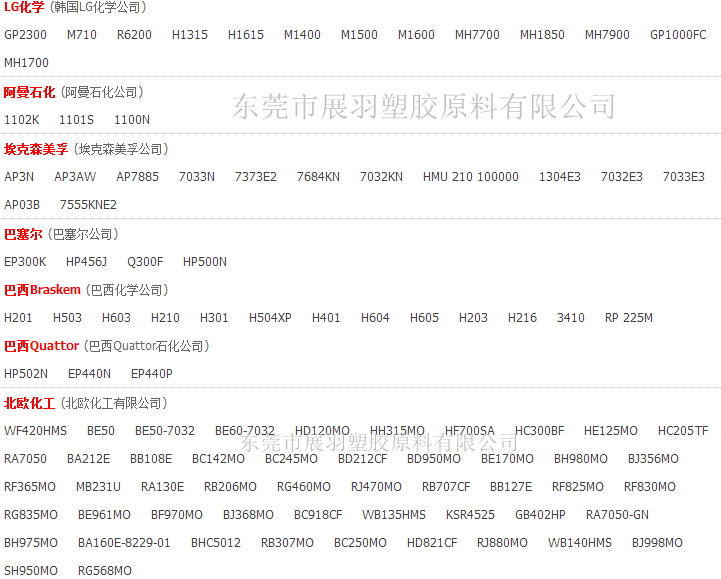Screen dimensions: 721x579
Task: Select the WF420HMS grade link
Action: pos(35,431)
